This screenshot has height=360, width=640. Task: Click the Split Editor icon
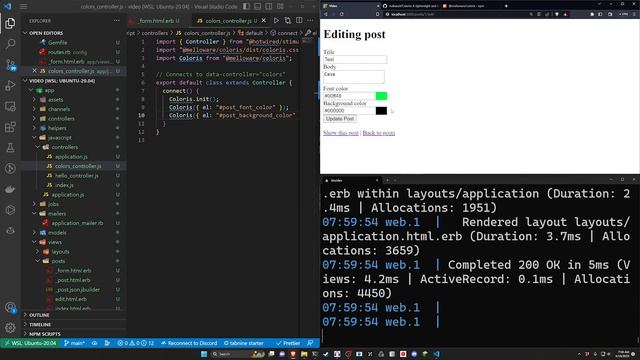tap(299, 20)
